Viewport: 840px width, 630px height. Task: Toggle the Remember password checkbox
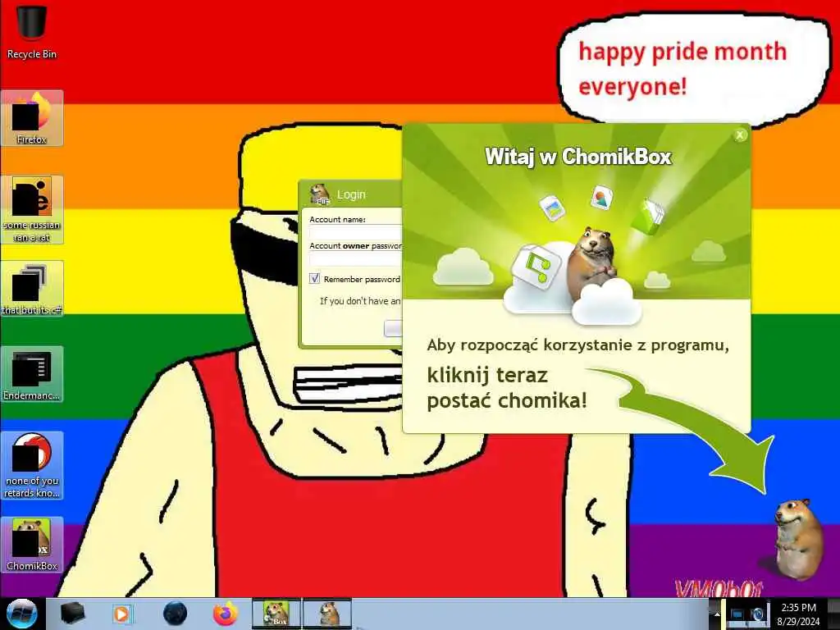tap(315, 279)
